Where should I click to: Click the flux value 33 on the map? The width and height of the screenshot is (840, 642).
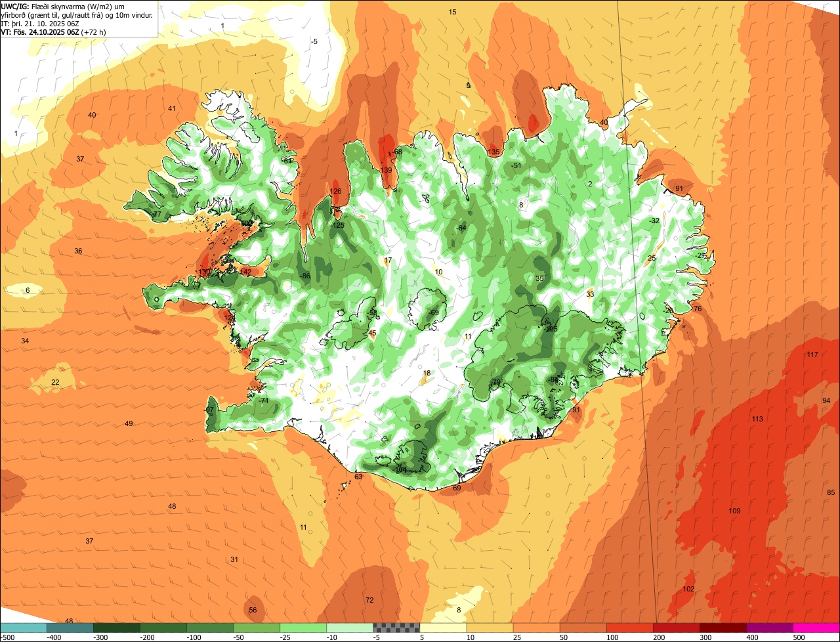[x=590, y=294]
